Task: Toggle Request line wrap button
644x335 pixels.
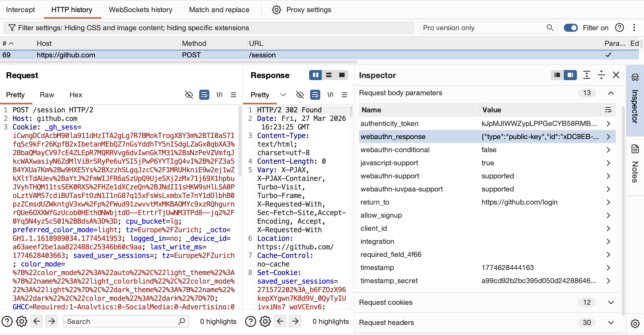Action: [x=204, y=95]
